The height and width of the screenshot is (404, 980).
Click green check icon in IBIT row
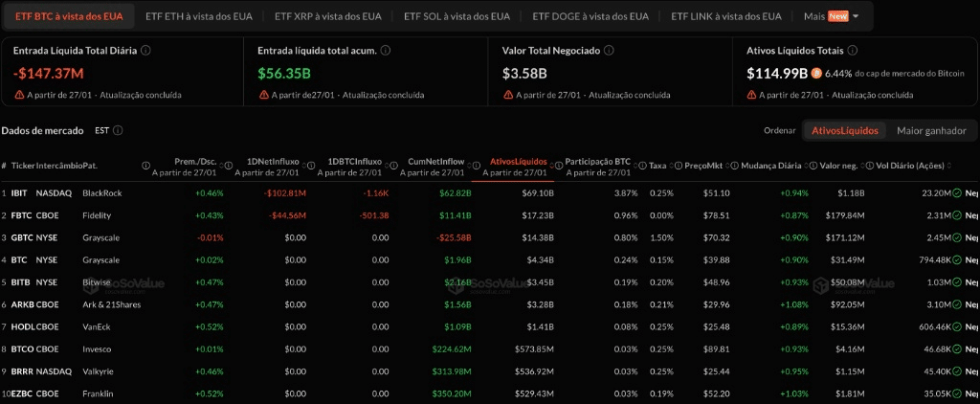coord(957,193)
